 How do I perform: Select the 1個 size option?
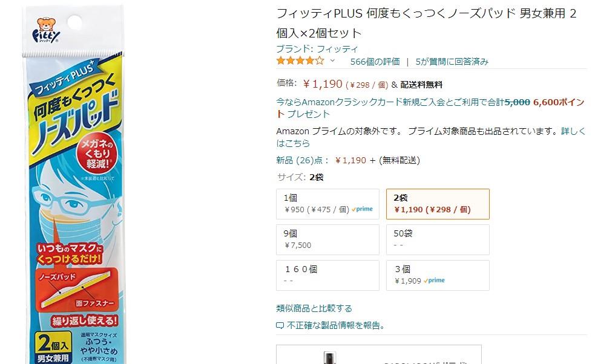(x=327, y=204)
